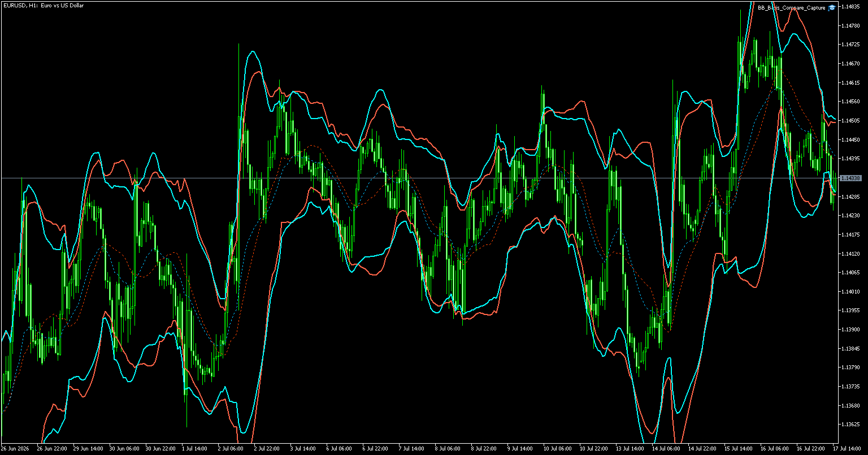This screenshot has height=455, width=868.
Task: Click the 1.14725 price scale label
Action: tap(850, 45)
